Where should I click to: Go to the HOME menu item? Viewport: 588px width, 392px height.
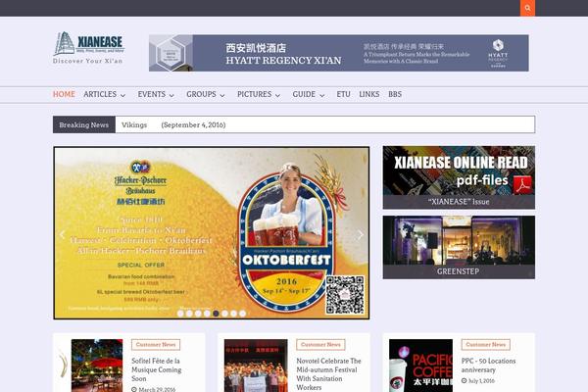[64, 94]
